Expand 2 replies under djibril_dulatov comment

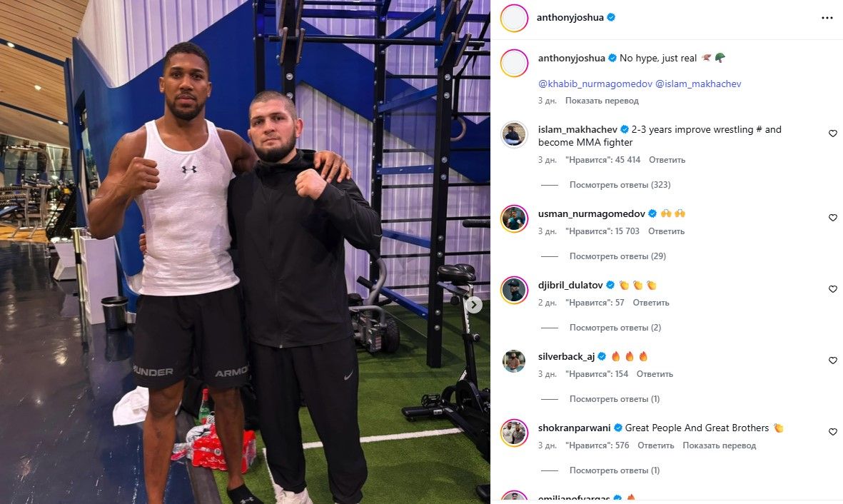pyautogui.click(x=615, y=328)
